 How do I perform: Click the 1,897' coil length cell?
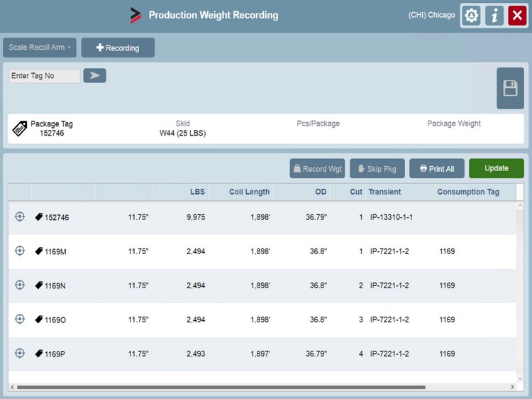(x=260, y=354)
